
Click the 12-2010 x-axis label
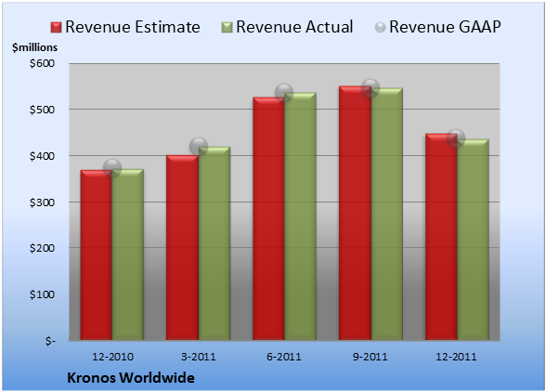112,357
